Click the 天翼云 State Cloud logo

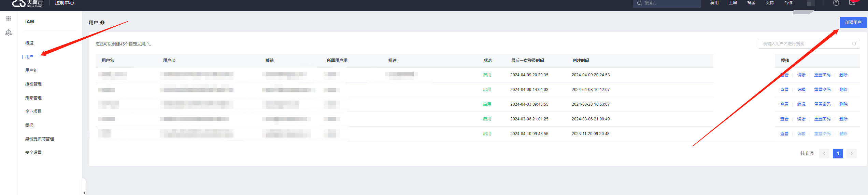click(27, 3)
